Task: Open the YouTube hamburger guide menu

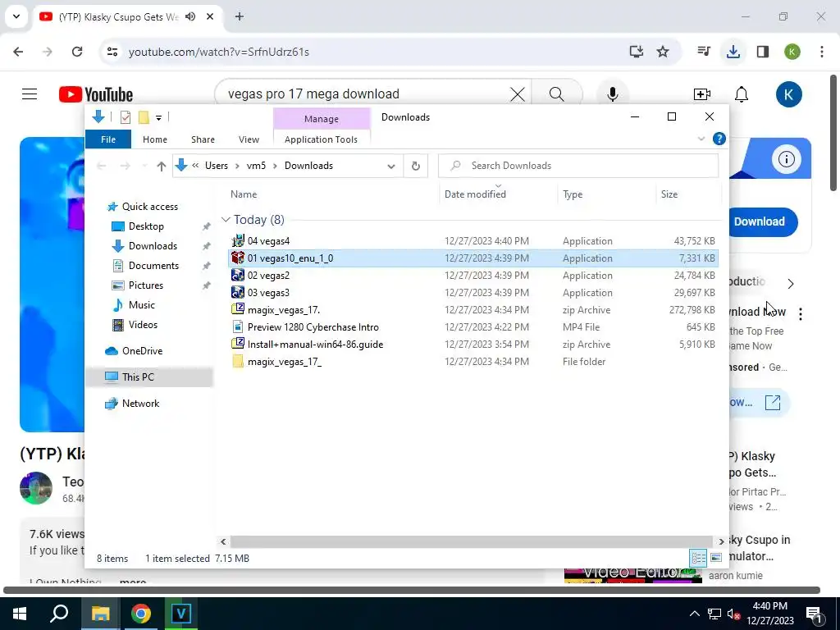Action: coord(30,94)
